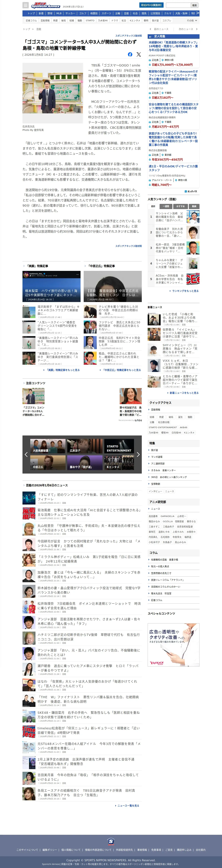Click the 芸能 breadcrumb link
222x868 pixels.
(39, 29)
